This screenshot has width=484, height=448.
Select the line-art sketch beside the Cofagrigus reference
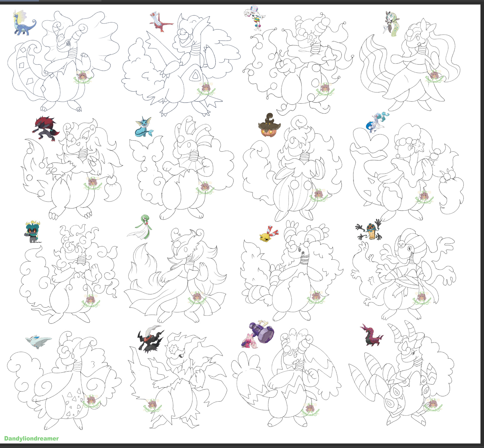[403, 274]
